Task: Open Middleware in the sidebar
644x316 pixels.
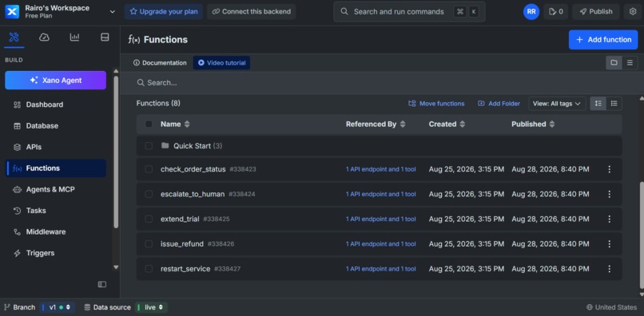Action: pyautogui.click(x=55, y=232)
